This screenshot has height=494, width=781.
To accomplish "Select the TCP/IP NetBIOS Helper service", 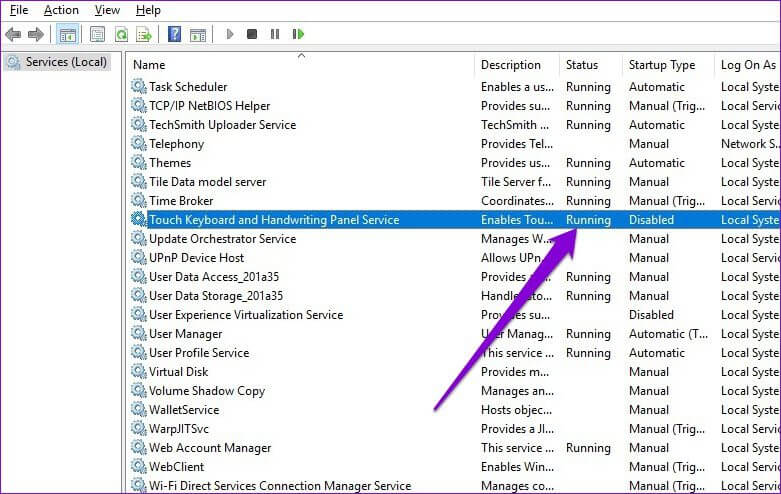I will pos(209,106).
